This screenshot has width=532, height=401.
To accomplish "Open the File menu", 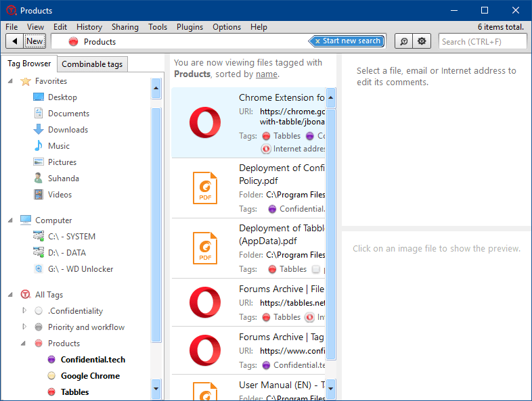I will [x=12, y=27].
